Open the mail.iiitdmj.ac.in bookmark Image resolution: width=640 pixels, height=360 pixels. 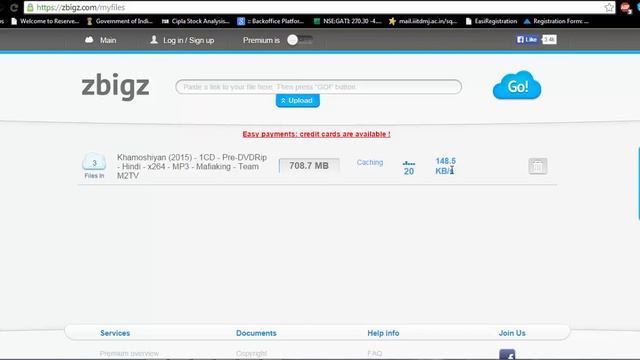[x=423, y=21]
